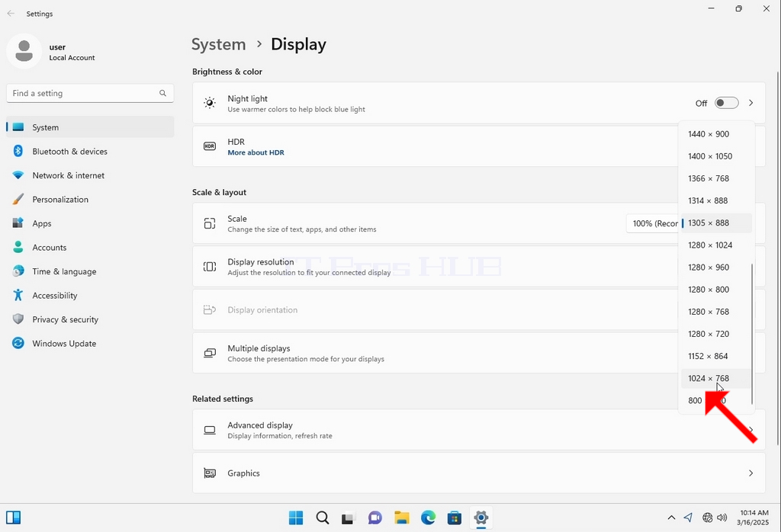Open the network icon in system tray
This screenshot has height=532, width=781.
point(707,518)
